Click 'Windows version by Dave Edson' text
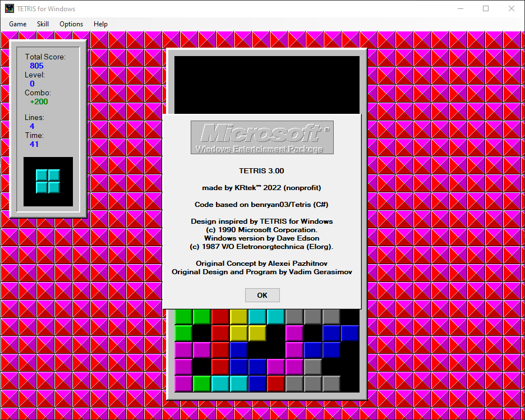Image resolution: width=525 pixels, height=420 pixels. click(261, 238)
